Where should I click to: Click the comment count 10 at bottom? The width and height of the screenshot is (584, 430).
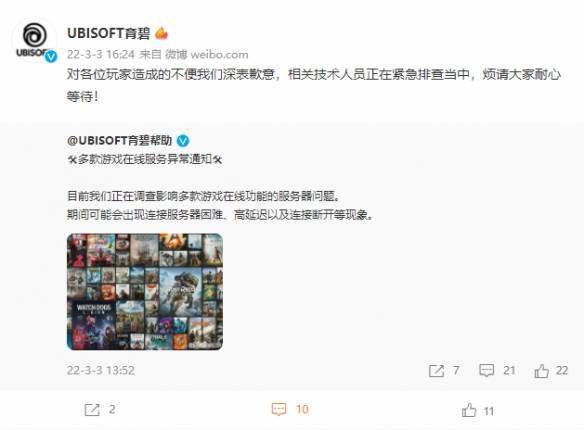pos(302,410)
